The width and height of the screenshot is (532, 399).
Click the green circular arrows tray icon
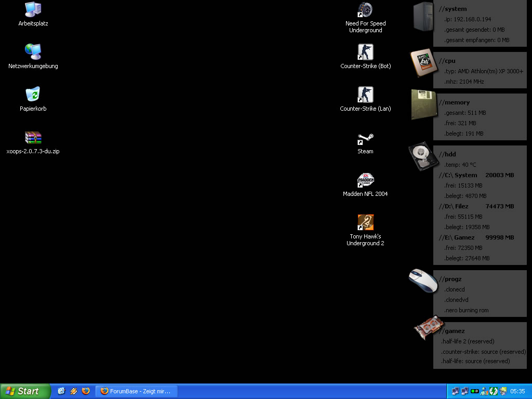[494, 391]
